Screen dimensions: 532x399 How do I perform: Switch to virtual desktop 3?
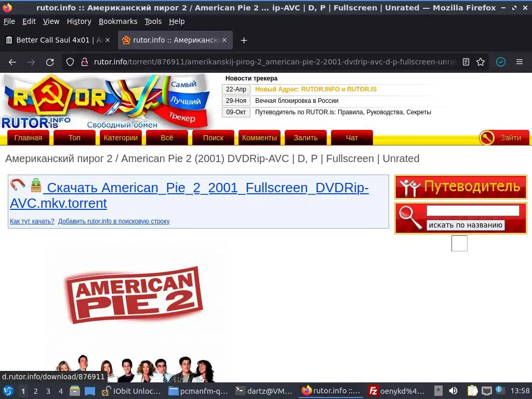48,391
